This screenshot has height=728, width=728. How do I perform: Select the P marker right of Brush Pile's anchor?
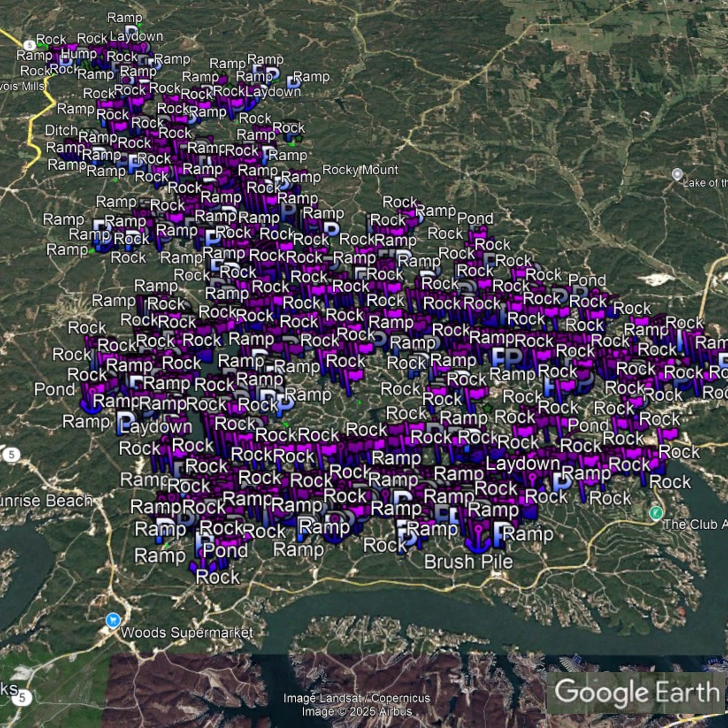coord(500,535)
